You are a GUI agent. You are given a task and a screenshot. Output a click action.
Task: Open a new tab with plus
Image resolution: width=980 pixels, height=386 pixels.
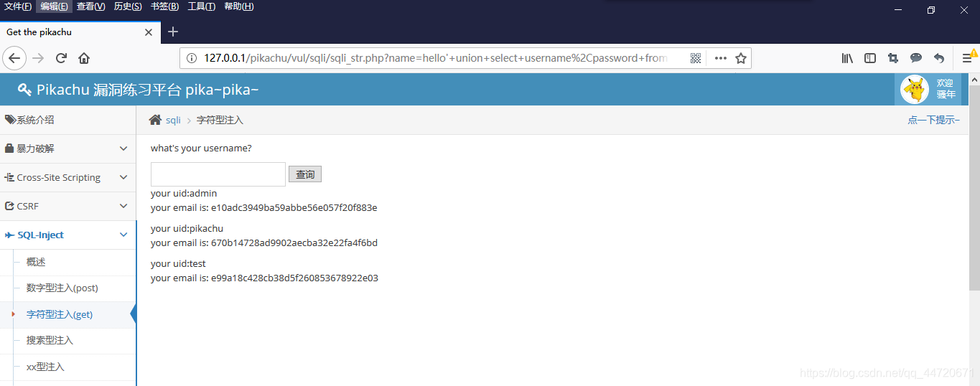click(x=173, y=32)
